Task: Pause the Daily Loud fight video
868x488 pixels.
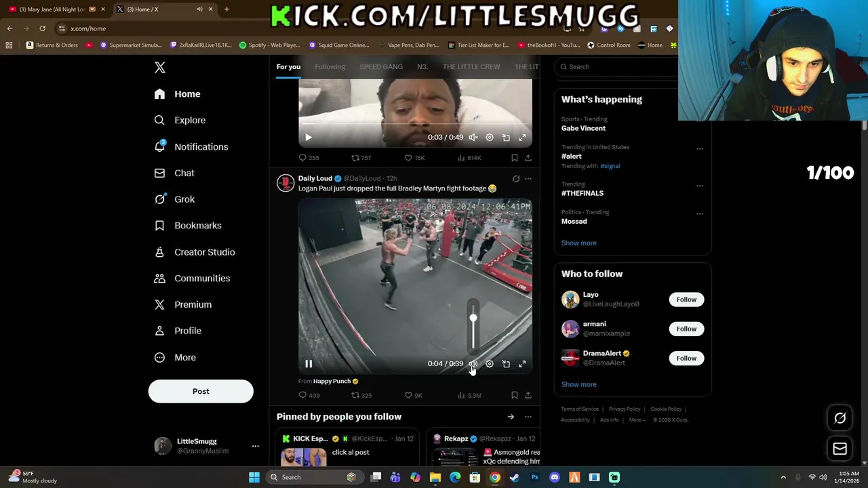Action: [x=309, y=364]
